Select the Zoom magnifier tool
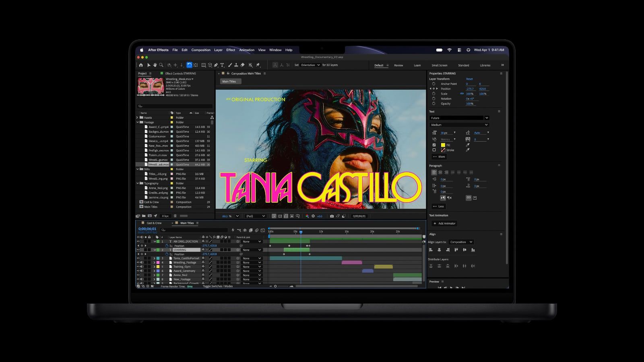 tap(161, 65)
